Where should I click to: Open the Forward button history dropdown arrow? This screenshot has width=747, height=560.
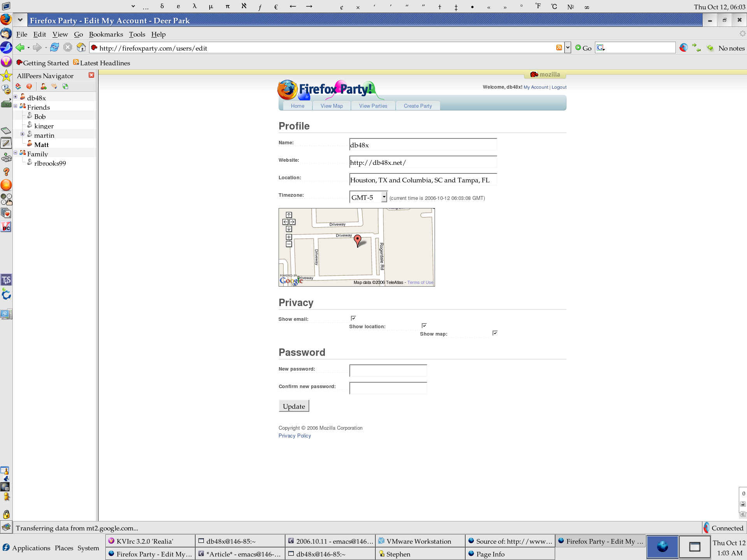click(46, 48)
